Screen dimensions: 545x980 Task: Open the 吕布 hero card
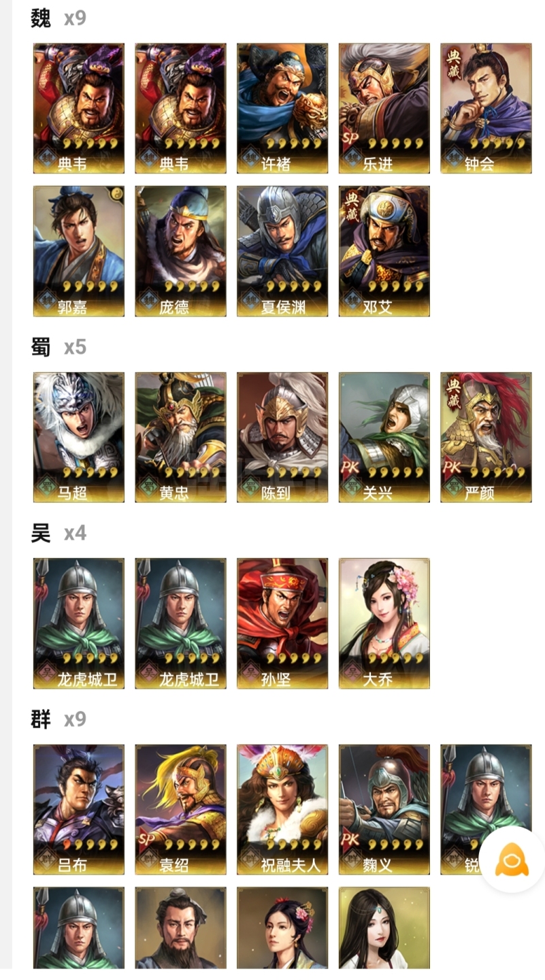pos(79,809)
